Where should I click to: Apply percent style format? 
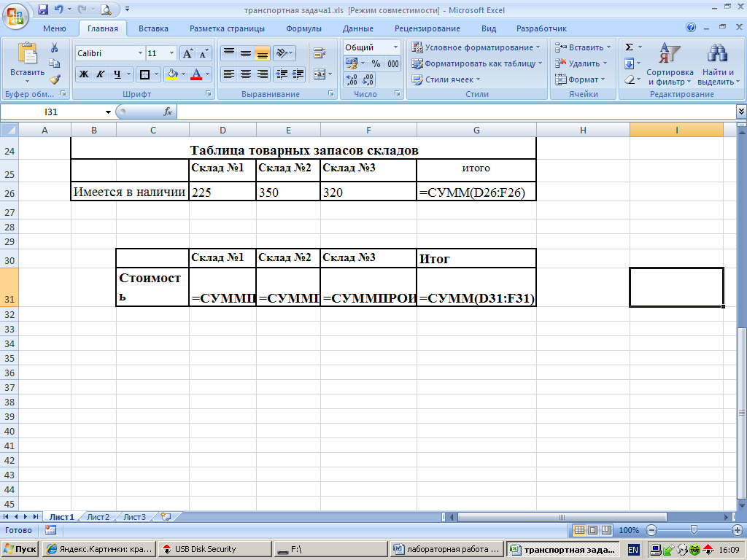point(376,63)
